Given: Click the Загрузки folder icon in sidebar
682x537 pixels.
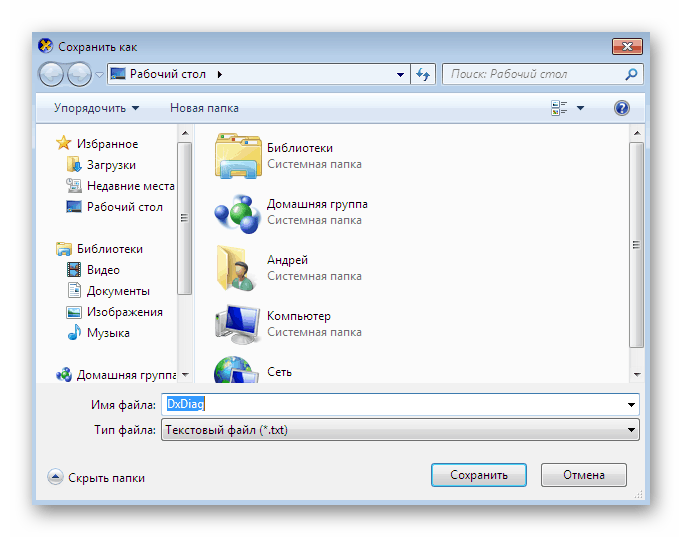Looking at the screenshot, I should tap(74, 165).
